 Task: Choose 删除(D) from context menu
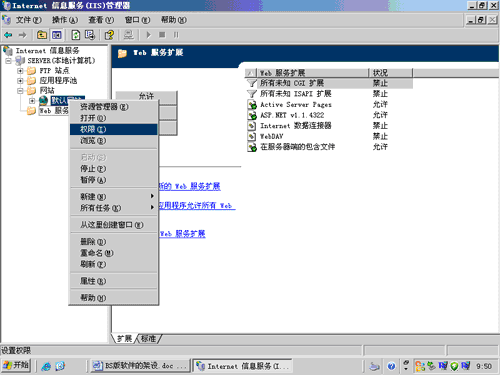113,242
